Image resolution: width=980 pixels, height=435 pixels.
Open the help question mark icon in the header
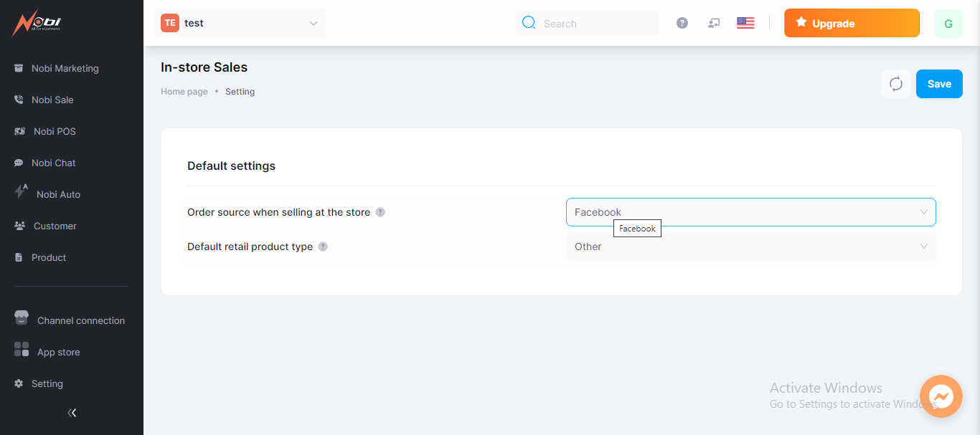pyautogui.click(x=682, y=23)
